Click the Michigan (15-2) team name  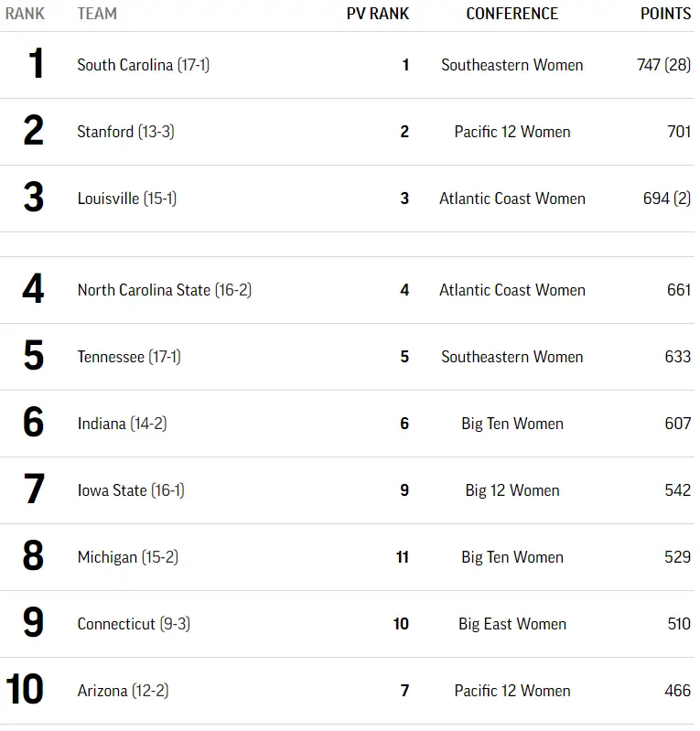tap(127, 557)
